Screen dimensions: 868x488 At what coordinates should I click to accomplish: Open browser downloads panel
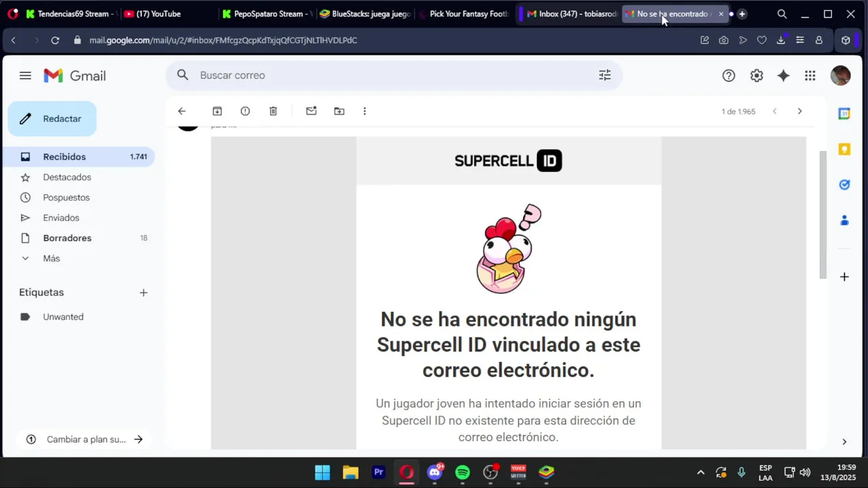(x=781, y=40)
